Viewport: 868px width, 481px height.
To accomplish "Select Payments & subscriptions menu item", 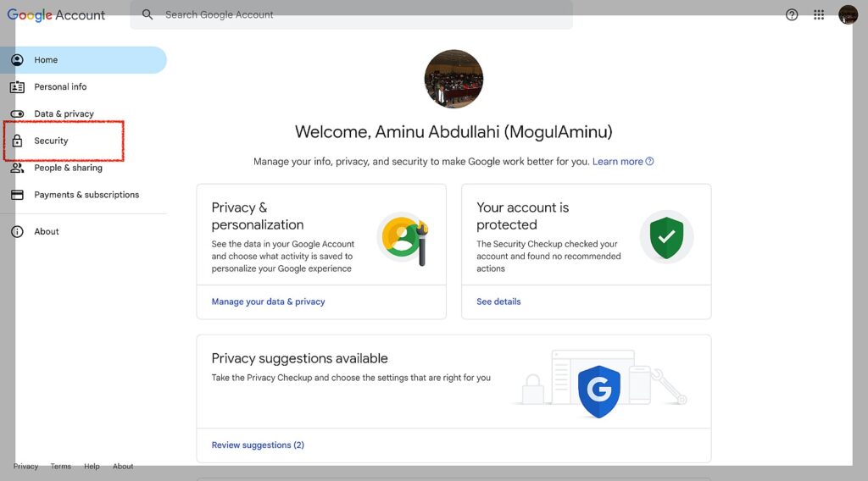I will (86, 195).
